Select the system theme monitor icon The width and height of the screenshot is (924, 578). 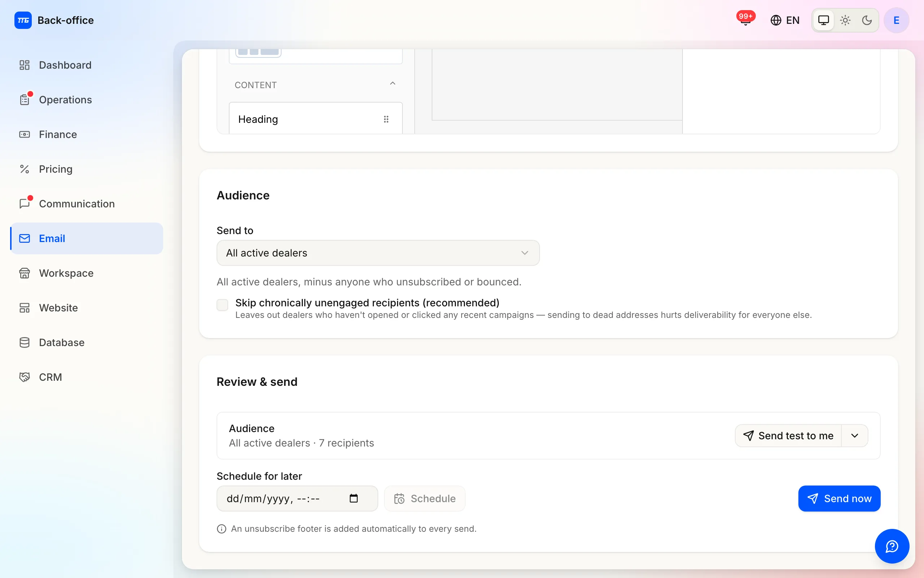coord(824,20)
